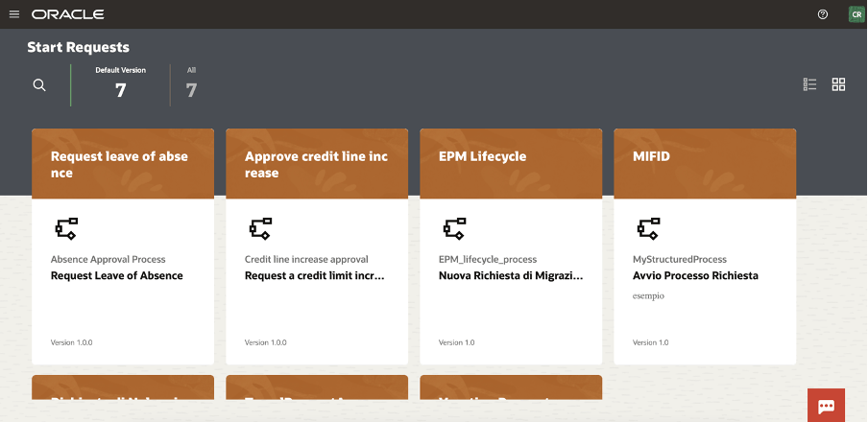Viewport: 868px width, 422px height.
Task: Click process icon on Absence Approval card
Action: tap(66, 228)
